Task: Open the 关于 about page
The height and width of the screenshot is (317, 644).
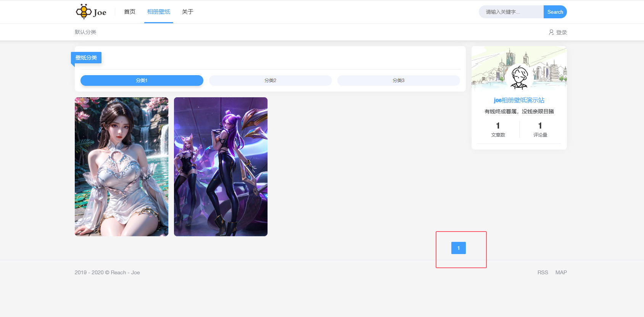Action: [188, 12]
